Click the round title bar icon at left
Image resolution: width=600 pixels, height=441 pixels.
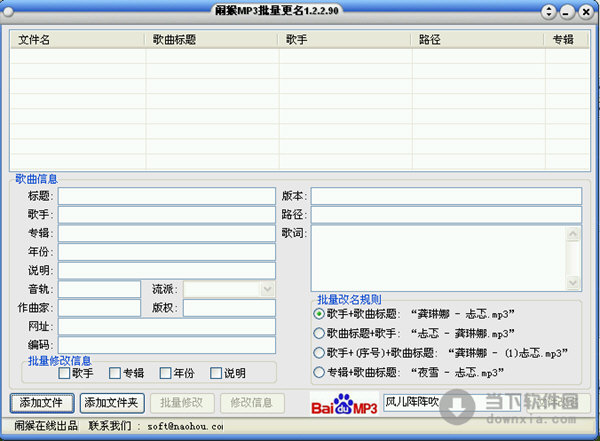point(8,12)
